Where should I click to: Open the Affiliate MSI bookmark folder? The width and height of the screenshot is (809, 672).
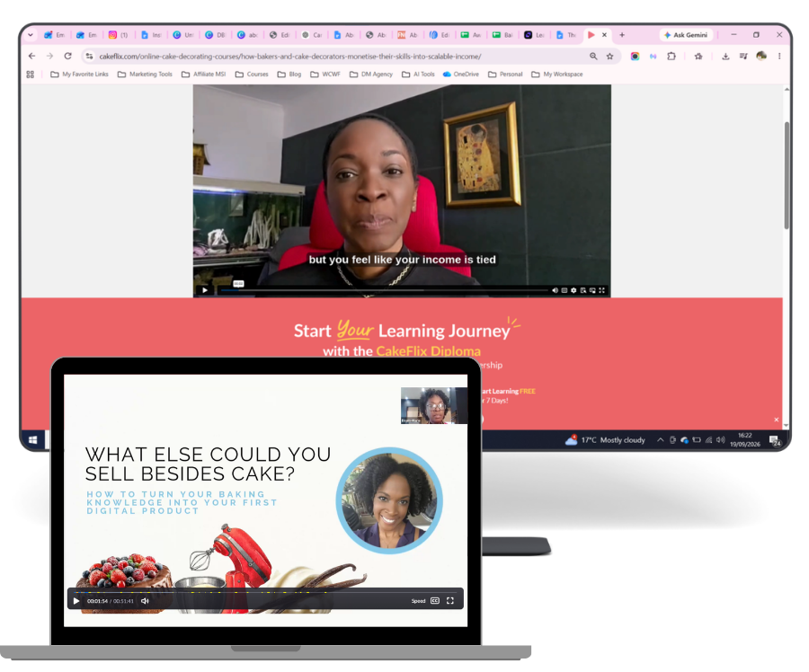(x=204, y=75)
